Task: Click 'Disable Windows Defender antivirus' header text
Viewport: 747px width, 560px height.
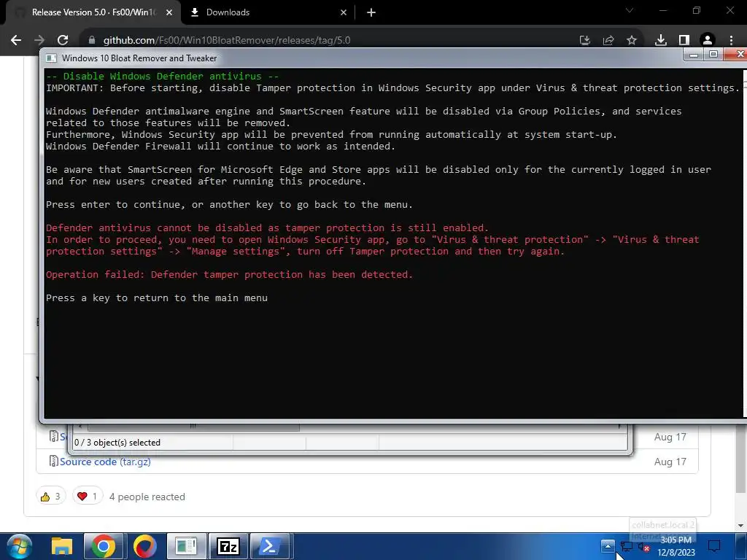Action: pyautogui.click(x=163, y=76)
